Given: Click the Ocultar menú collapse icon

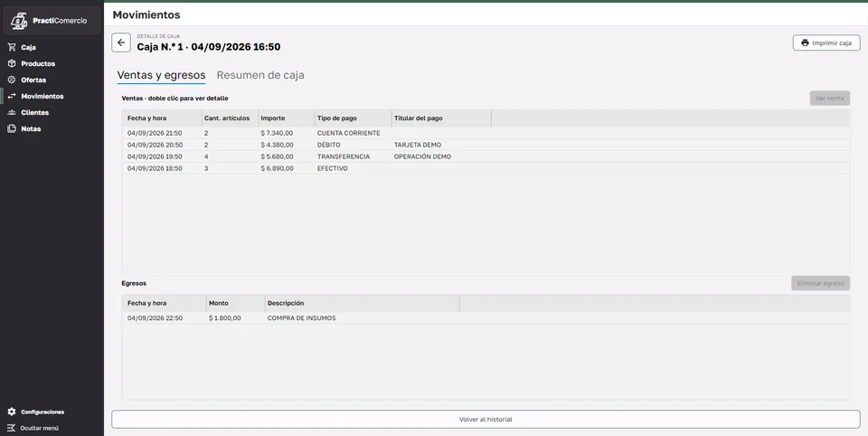Looking at the screenshot, I should tap(12, 428).
